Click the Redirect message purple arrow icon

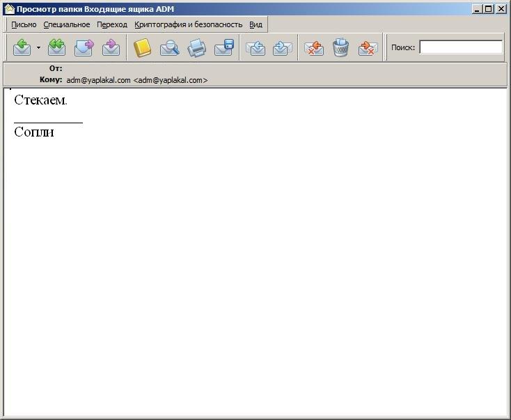[111, 47]
